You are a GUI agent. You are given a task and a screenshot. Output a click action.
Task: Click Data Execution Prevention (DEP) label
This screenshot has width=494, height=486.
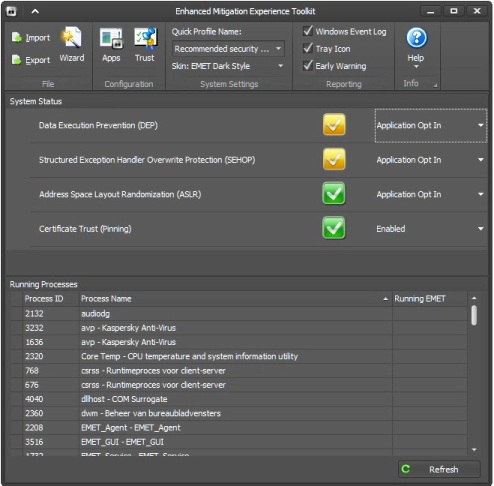click(x=98, y=125)
